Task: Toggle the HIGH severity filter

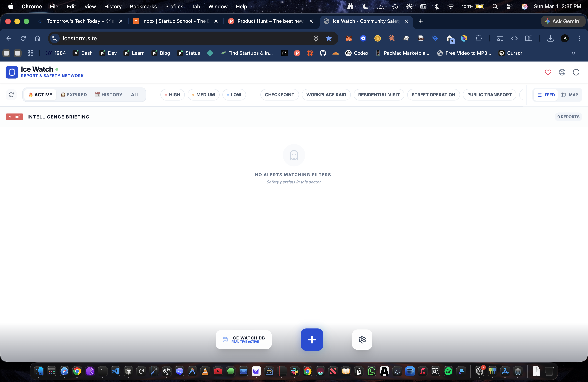Action: [172, 95]
